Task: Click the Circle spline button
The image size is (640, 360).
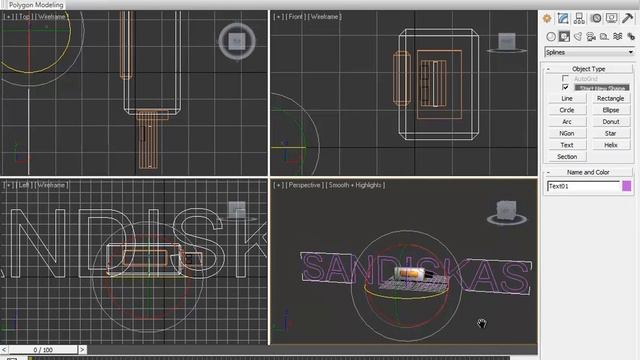Action: [x=567, y=110]
